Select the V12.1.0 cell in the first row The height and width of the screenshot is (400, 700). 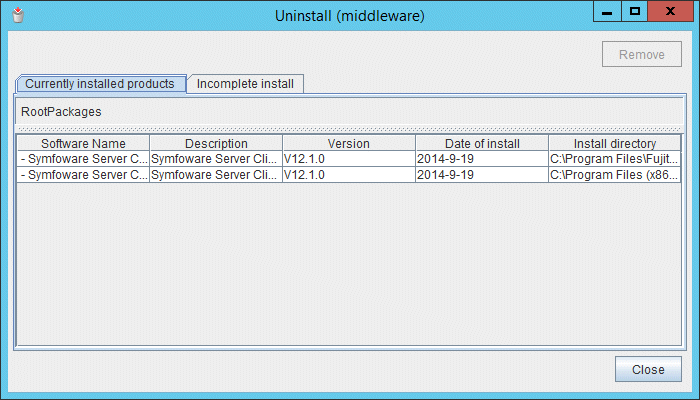point(348,159)
